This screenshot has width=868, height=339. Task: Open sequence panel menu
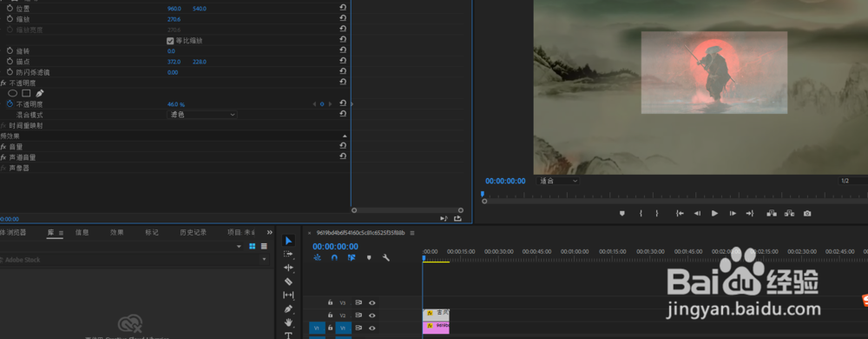[x=412, y=233]
